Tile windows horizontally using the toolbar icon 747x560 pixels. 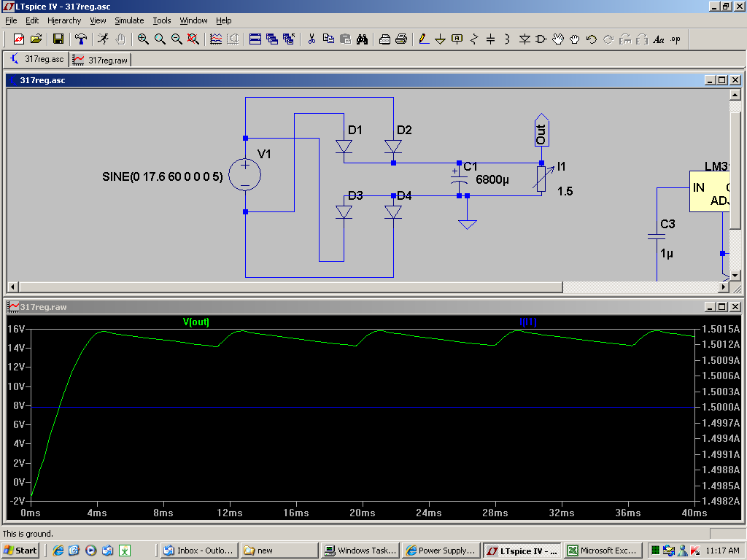tap(255, 39)
